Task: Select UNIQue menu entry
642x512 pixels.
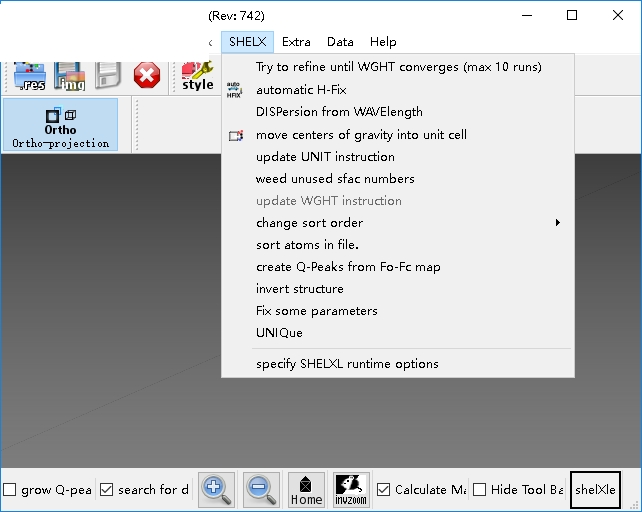Action: (398, 333)
